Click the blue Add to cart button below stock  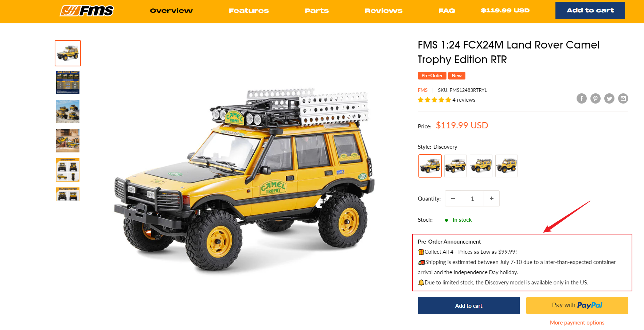[469, 306]
